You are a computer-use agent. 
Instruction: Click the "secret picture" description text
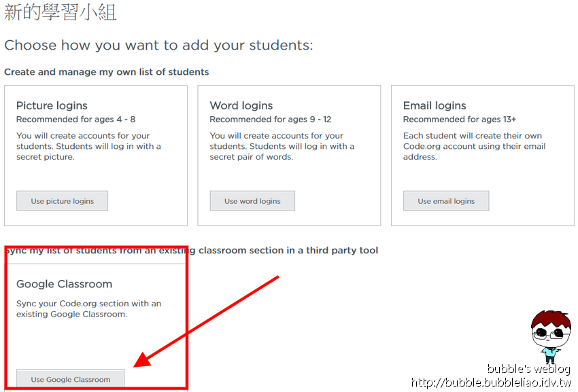click(x=88, y=146)
